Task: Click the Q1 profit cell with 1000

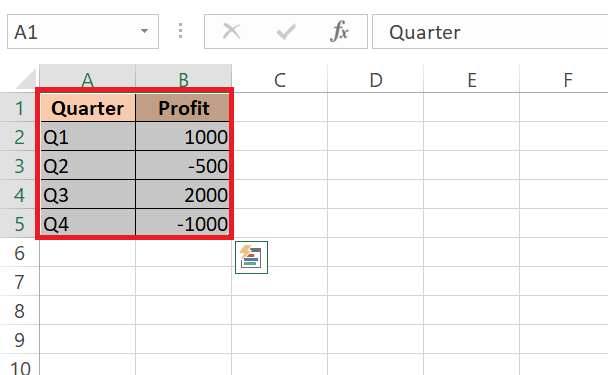Action: coord(183,137)
